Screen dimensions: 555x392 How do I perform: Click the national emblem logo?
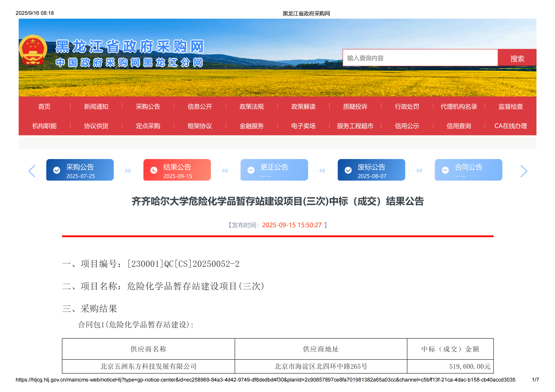pos(33,50)
